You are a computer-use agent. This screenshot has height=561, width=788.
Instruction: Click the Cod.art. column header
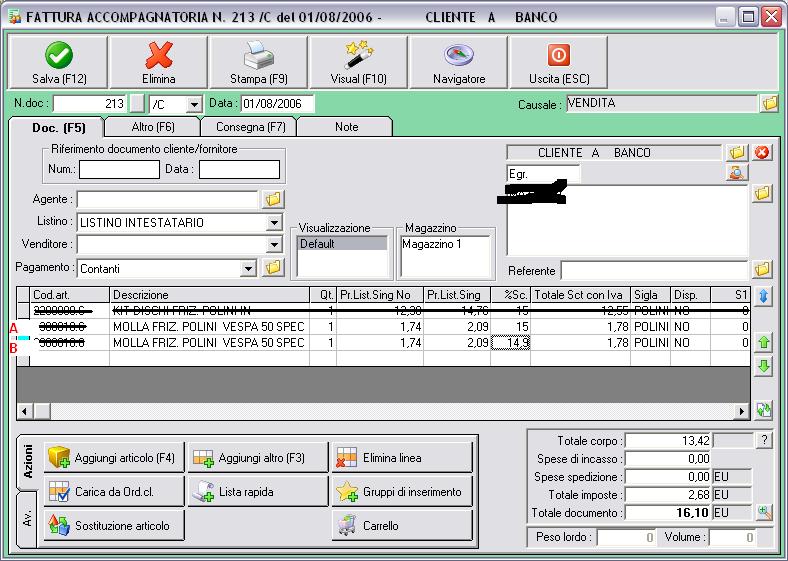tap(70, 295)
